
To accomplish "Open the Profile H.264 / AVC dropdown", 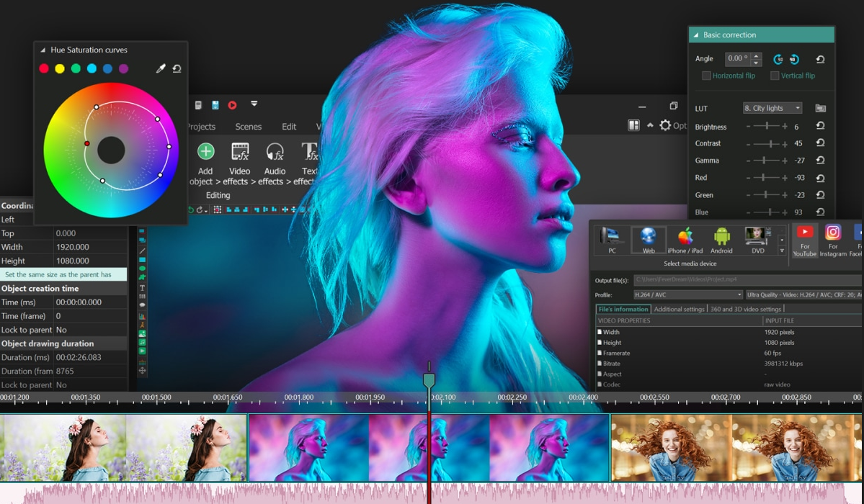I will point(687,294).
